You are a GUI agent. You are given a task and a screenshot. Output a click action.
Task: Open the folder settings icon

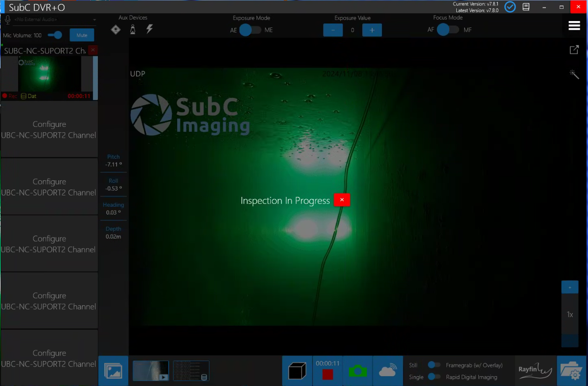coord(572,371)
